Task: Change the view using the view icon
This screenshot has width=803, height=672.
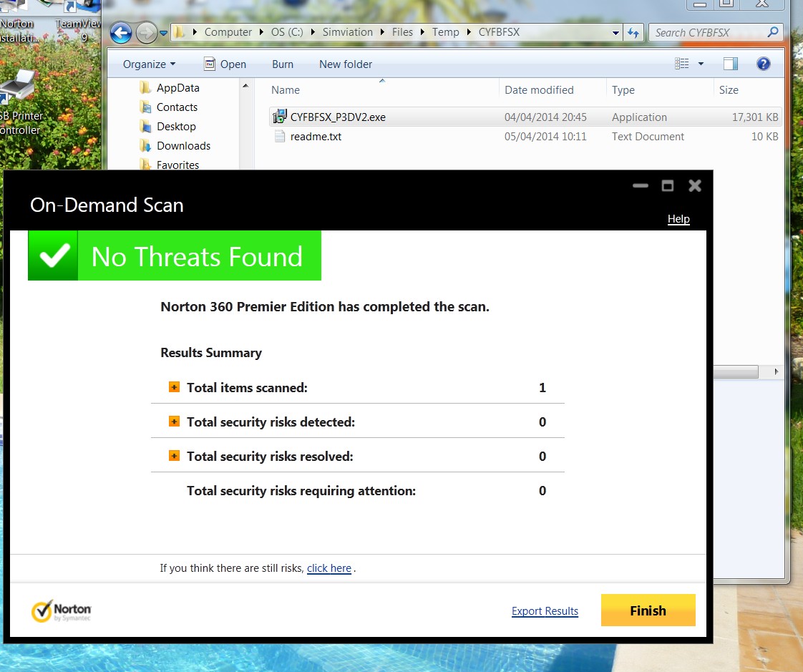Action: pyautogui.click(x=681, y=64)
